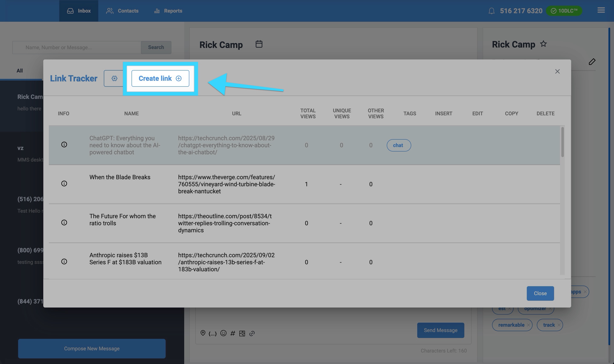Click the TOTAL VIEWS column header
Screen dimensions: 614x364
308,114
